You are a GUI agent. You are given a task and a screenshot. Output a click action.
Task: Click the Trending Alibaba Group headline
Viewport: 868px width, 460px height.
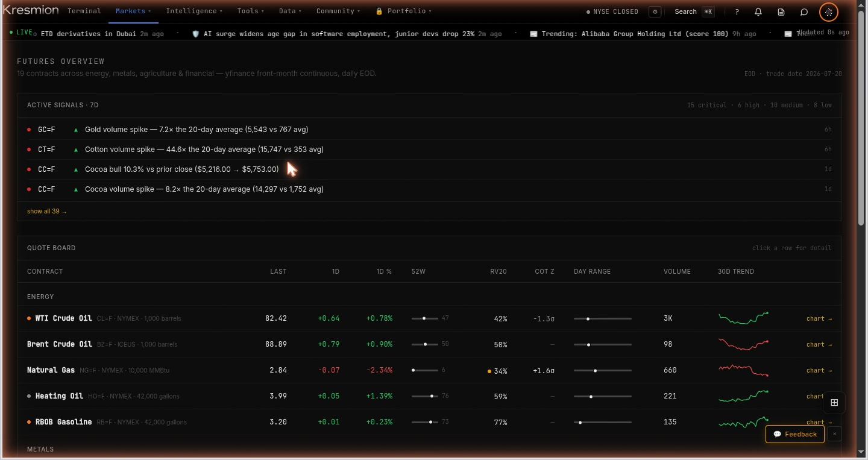635,34
